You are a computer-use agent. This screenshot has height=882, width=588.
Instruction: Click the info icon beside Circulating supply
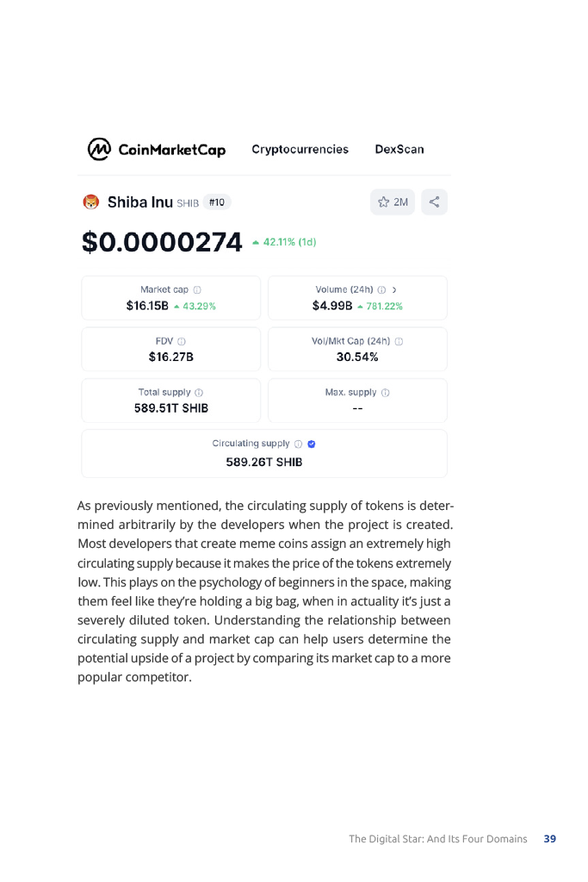coord(298,444)
